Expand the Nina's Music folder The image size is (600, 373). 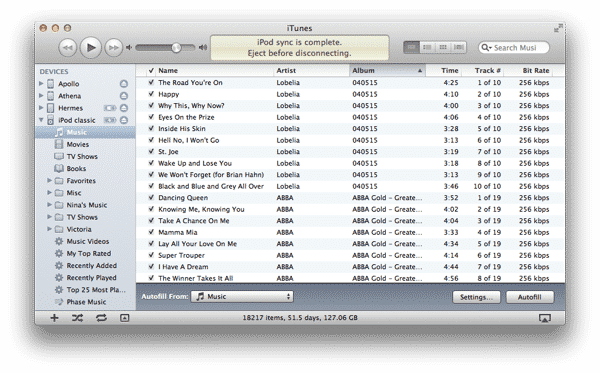pos(49,205)
